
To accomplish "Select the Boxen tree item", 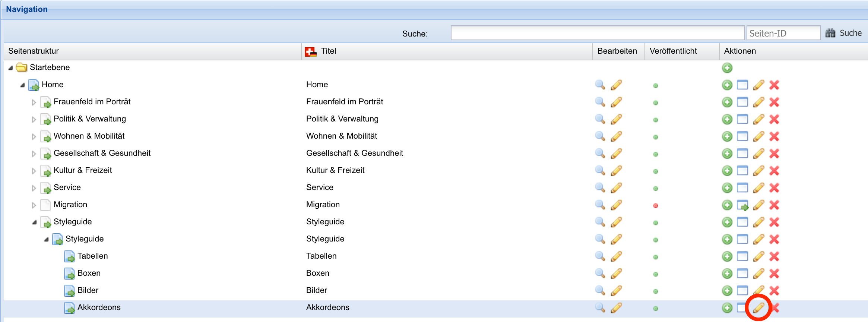I will tap(89, 273).
